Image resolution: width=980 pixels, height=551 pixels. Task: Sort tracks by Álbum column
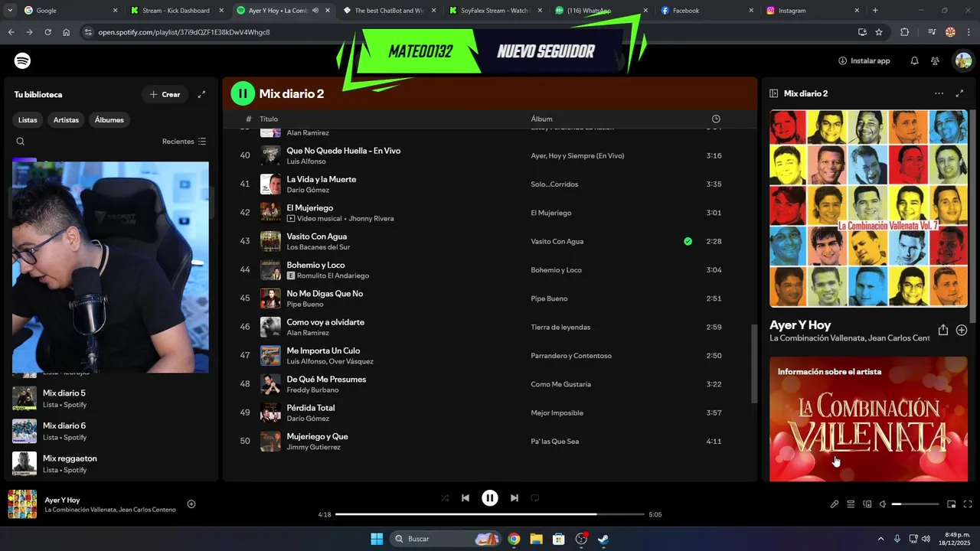pyautogui.click(x=541, y=119)
